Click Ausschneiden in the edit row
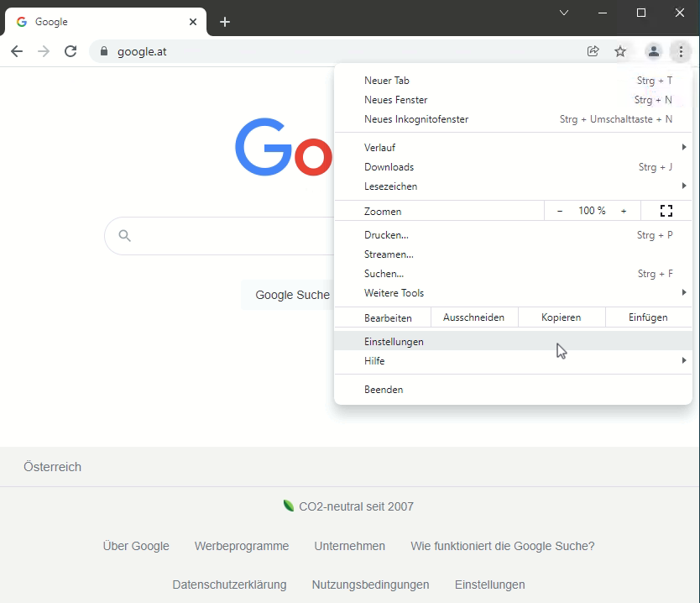 474,317
